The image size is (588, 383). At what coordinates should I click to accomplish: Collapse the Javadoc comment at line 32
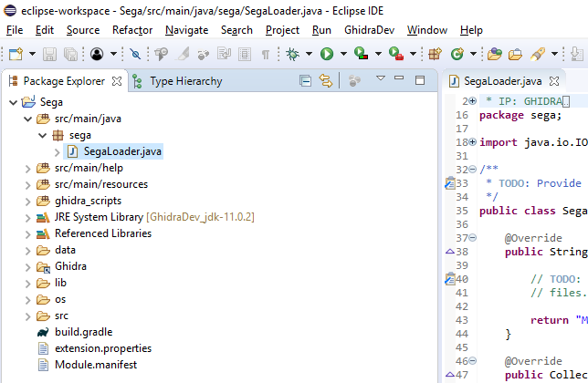point(473,170)
